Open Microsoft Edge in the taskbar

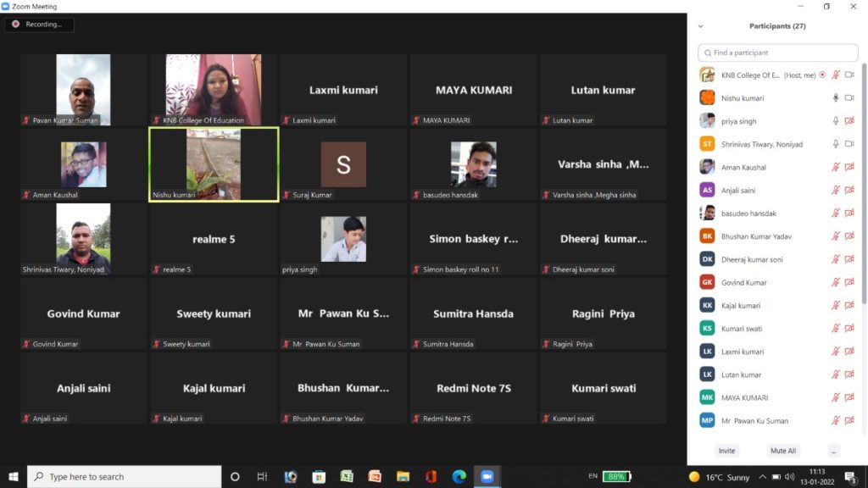pyautogui.click(x=459, y=476)
